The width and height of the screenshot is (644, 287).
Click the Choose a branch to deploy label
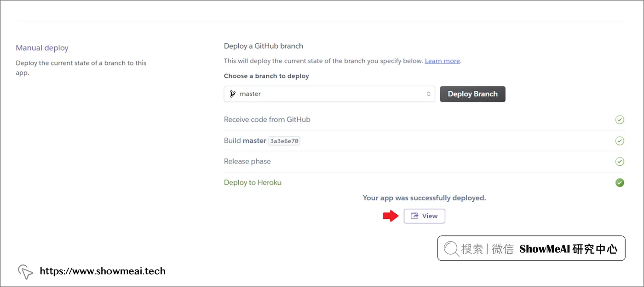(266, 76)
